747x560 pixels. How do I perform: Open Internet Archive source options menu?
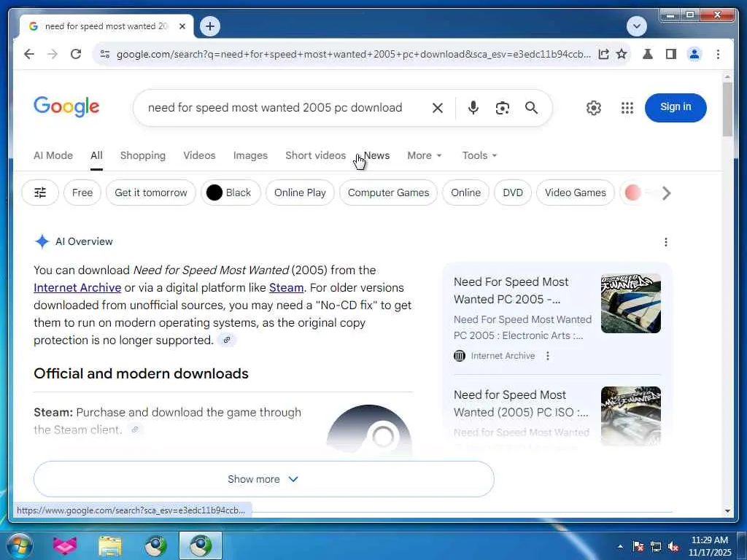[x=548, y=356]
